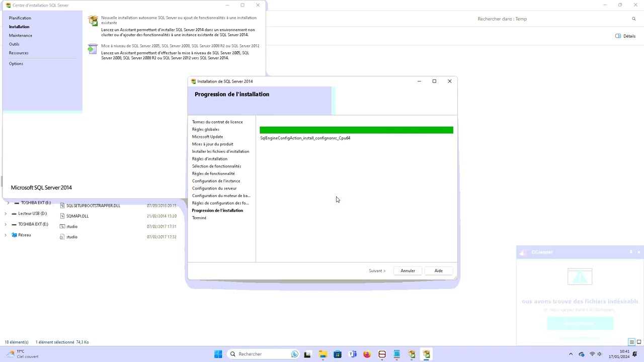Click the Microsoft Update step
The width and height of the screenshot is (644, 362).
tap(207, 137)
